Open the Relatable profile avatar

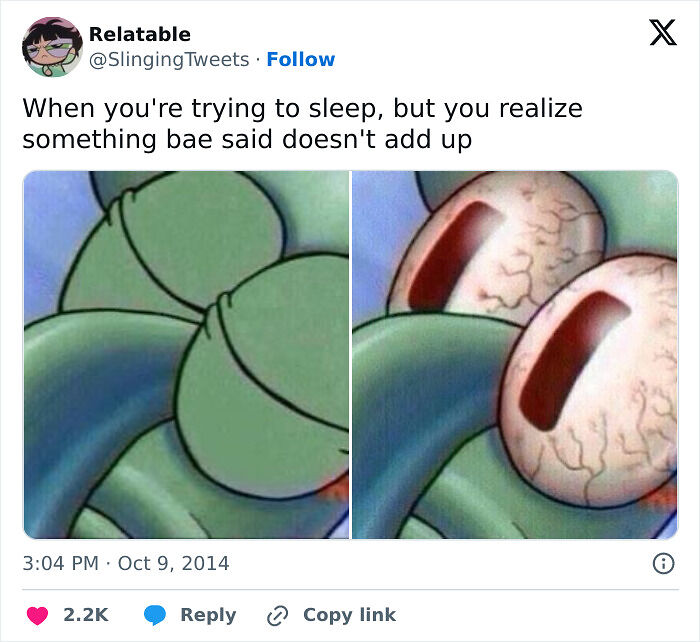(x=52, y=47)
